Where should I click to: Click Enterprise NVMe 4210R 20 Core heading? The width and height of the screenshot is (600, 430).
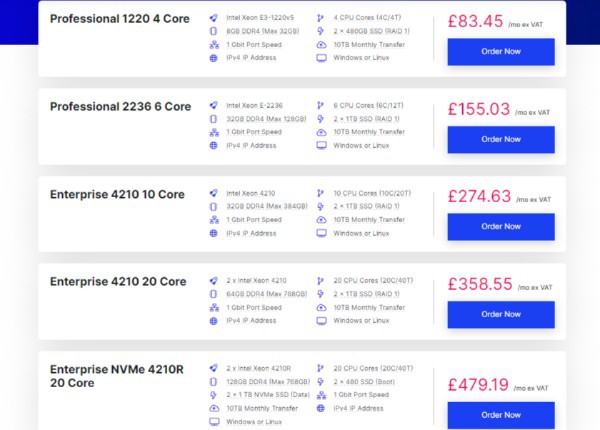coord(117,376)
